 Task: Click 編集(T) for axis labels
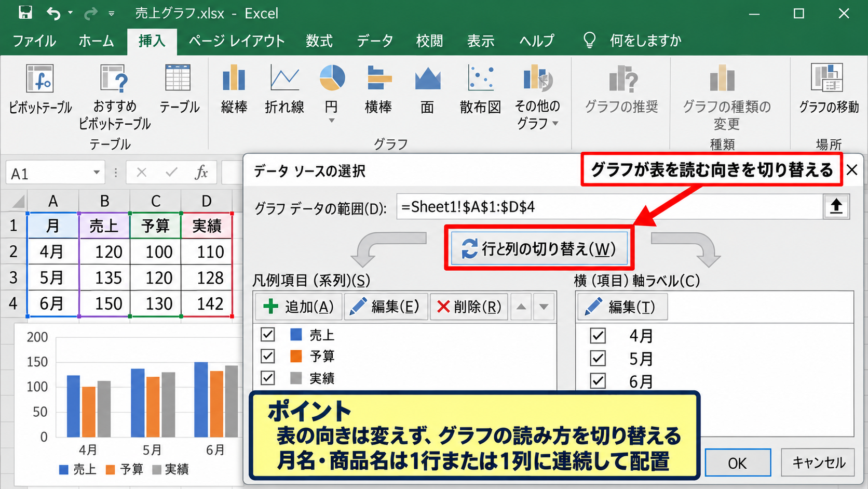tap(622, 307)
